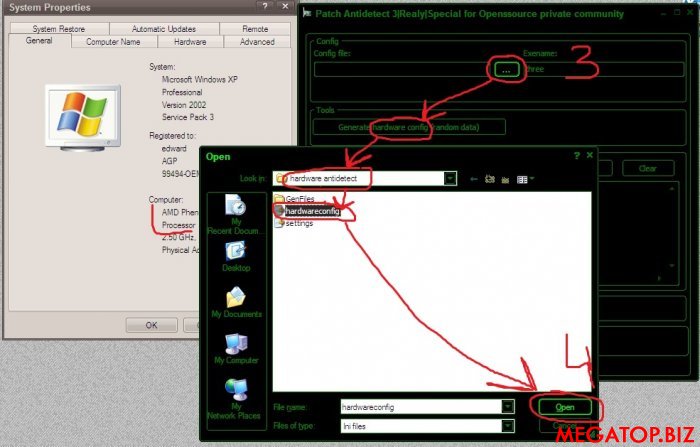This screenshot has width=700, height=447.
Task: Go to Desktop in the places bar
Action: click(x=236, y=256)
